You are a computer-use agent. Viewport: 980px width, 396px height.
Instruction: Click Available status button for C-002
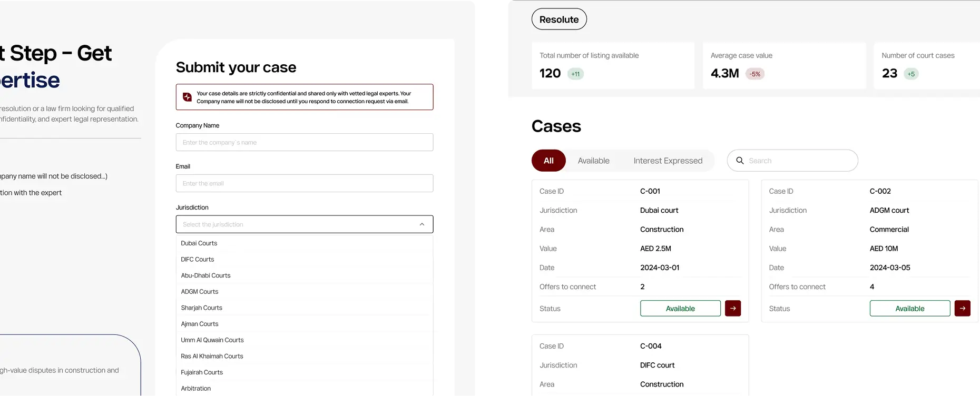pyautogui.click(x=909, y=309)
